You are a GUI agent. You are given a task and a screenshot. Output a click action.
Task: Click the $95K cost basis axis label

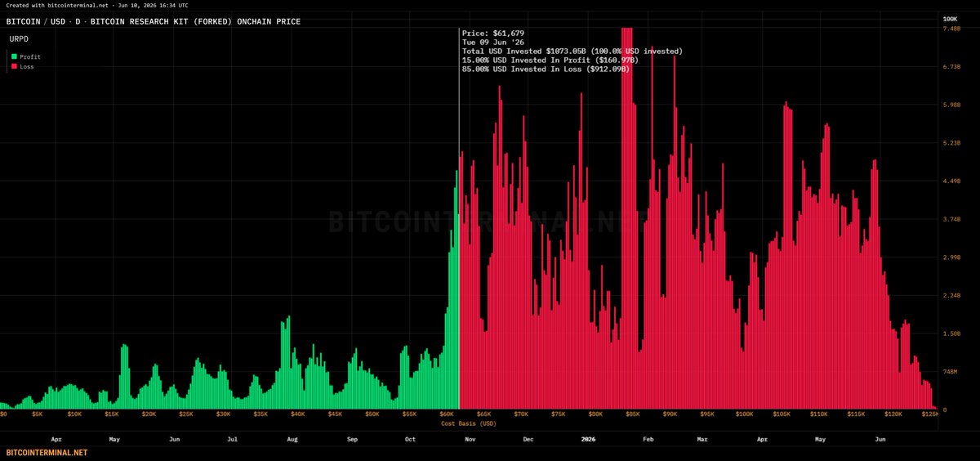707,414
